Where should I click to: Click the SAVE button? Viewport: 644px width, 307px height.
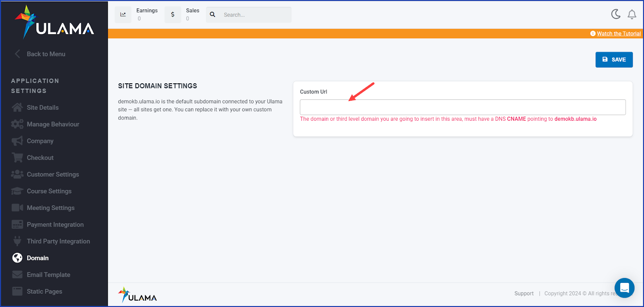[614, 60]
